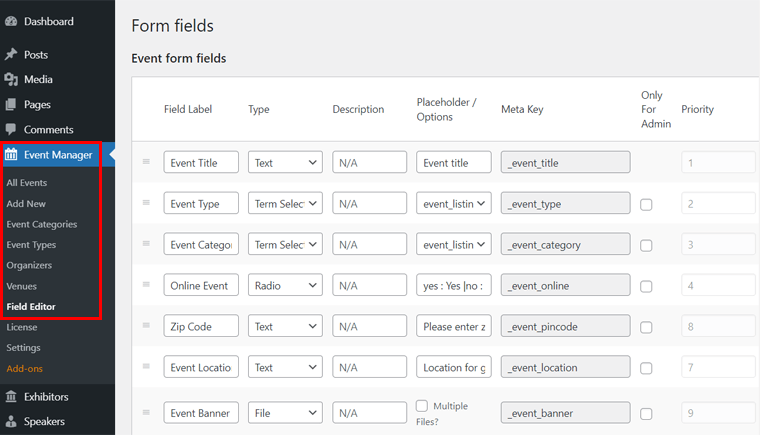This screenshot has width=760, height=435.
Task: Click the Exhibitors building icon
Action: (11, 396)
